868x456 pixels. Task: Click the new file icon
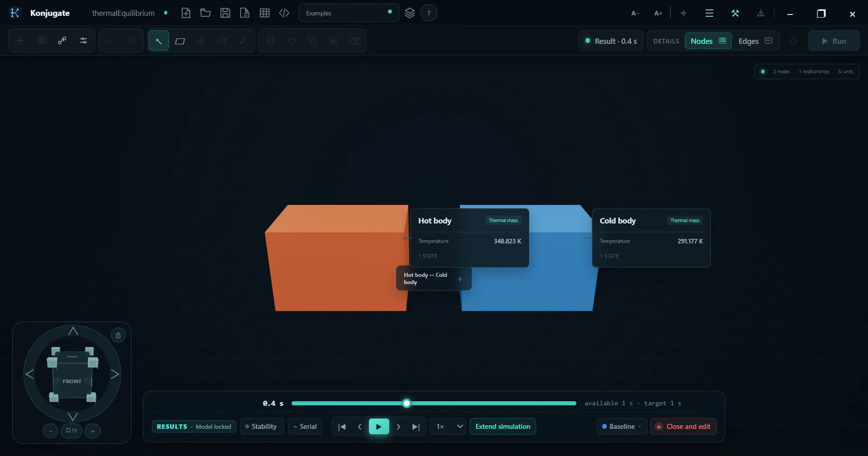tap(186, 13)
